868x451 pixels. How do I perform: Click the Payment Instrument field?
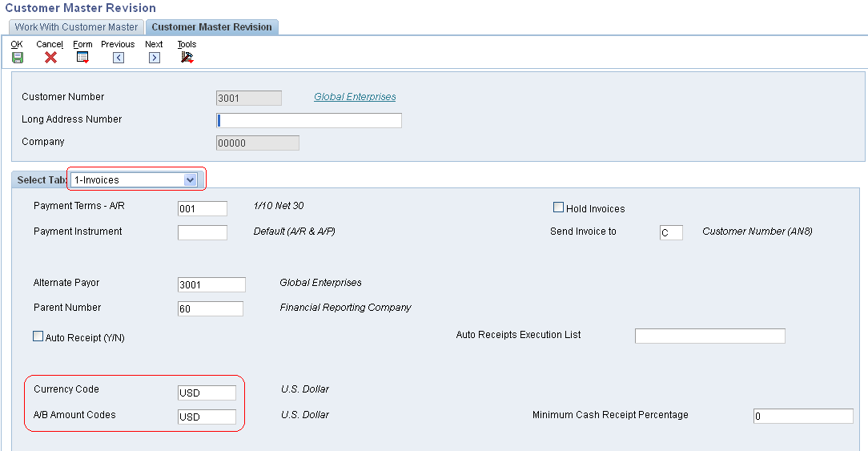203,232
